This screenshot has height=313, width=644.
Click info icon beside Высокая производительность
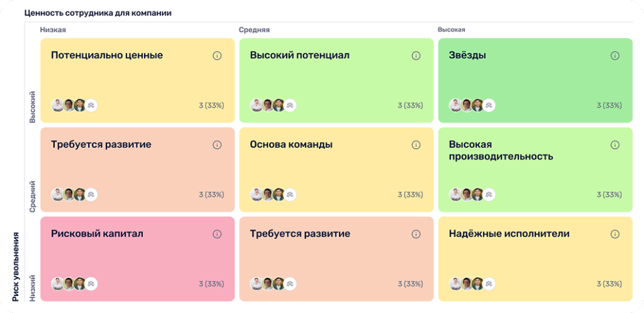(x=614, y=145)
